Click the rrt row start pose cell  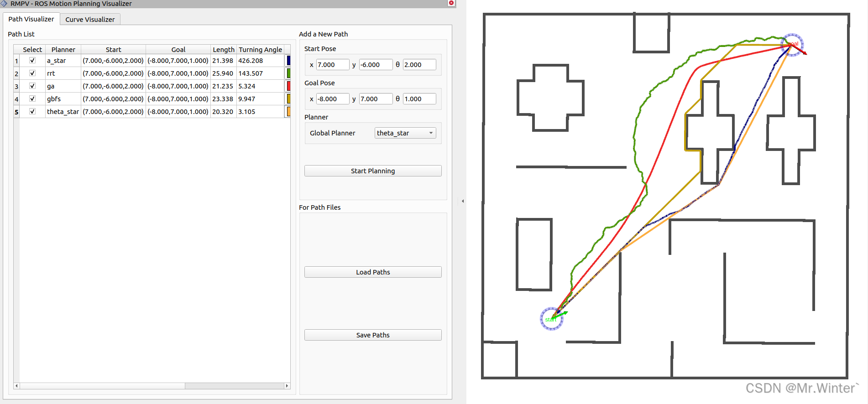113,73
